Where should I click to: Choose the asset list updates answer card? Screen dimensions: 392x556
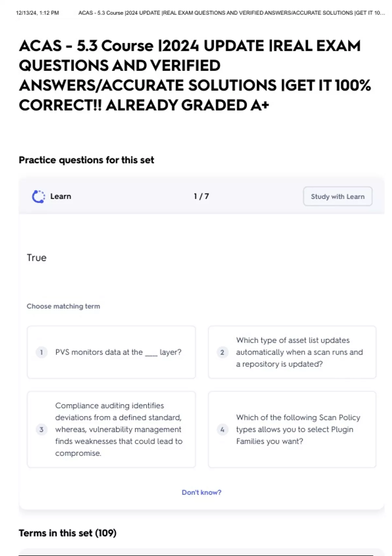point(292,352)
